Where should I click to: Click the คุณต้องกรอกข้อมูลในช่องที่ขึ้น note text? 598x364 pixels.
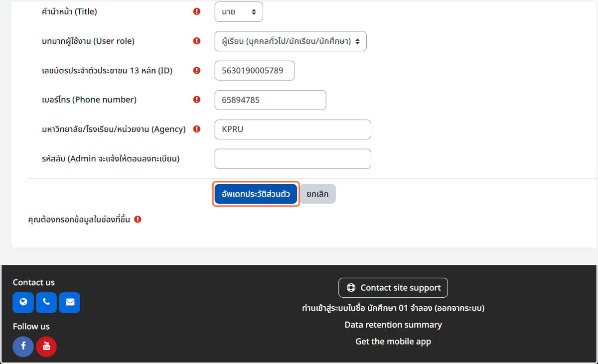click(x=79, y=219)
